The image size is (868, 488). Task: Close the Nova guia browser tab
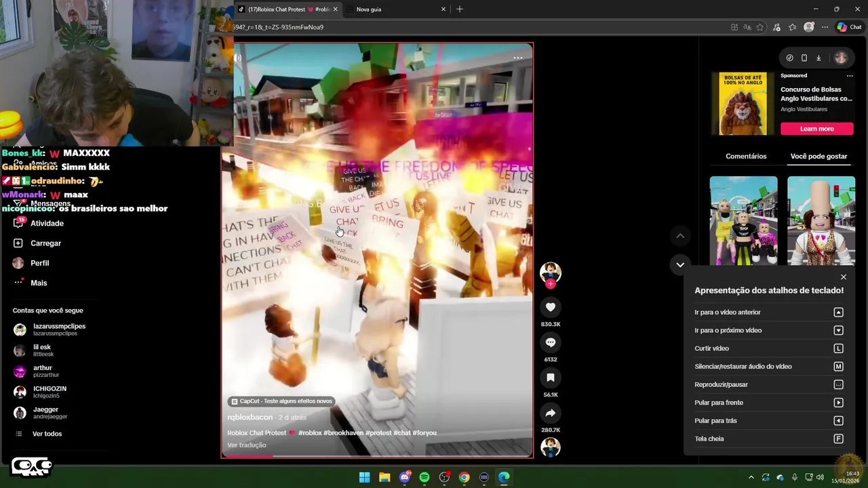tap(443, 9)
